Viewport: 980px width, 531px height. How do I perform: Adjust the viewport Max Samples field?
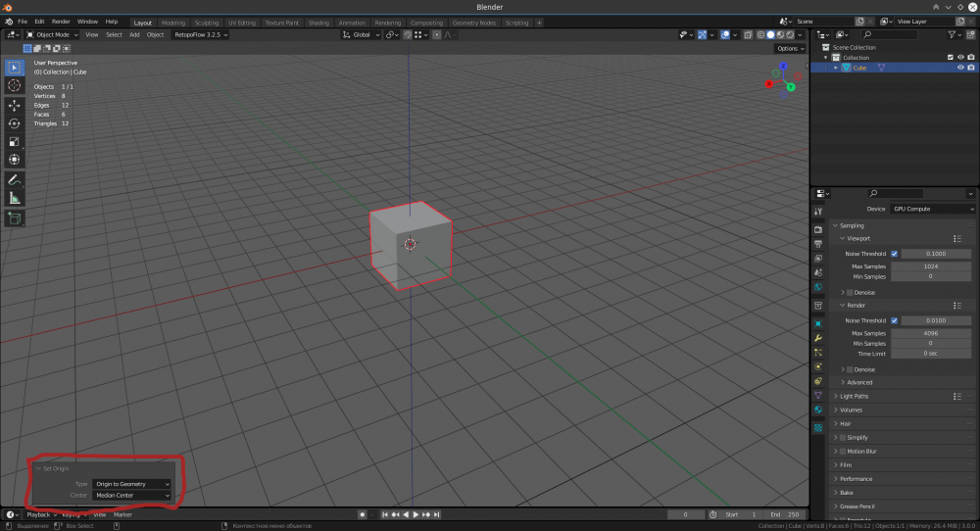[931, 265]
